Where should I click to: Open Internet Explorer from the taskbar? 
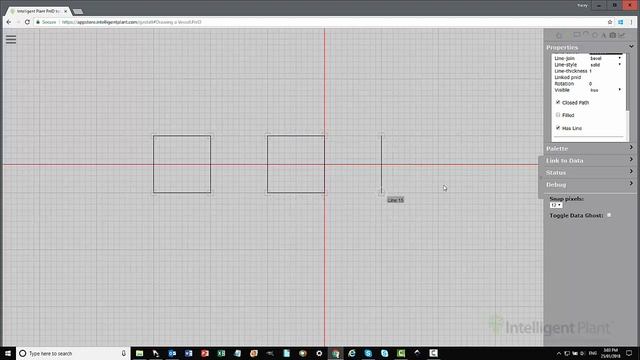[352, 353]
